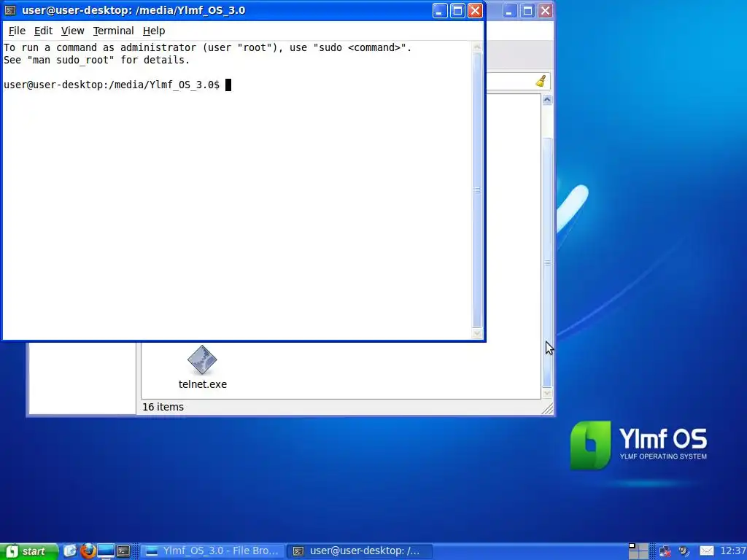Open the start menu button
The width and height of the screenshot is (747, 560).
click(28, 551)
